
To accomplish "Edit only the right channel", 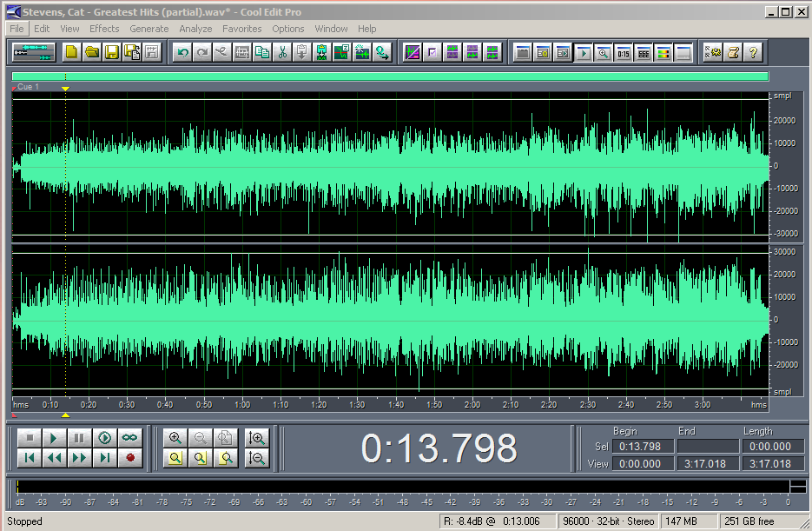I will pyautogui.click(x=472, y=52).
